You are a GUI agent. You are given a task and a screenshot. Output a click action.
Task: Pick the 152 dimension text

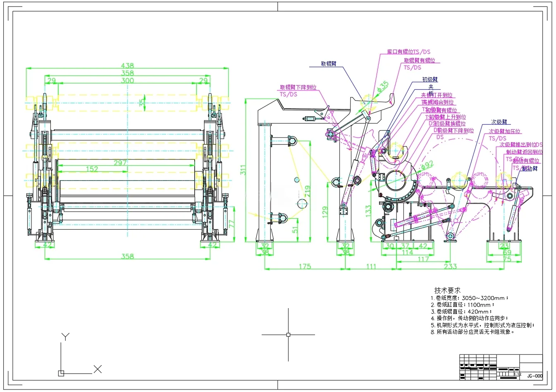(92, 169)
